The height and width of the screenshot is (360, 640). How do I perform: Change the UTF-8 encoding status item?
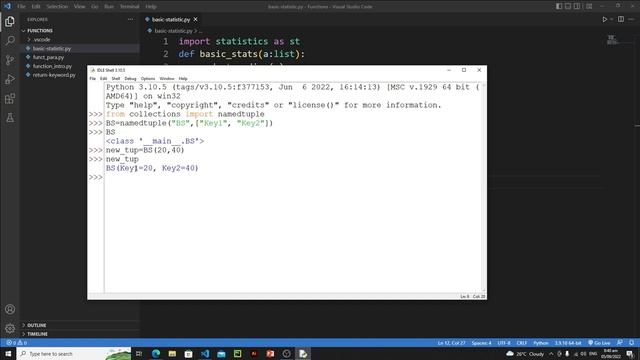pyautogui.click(x=504, y=343)
